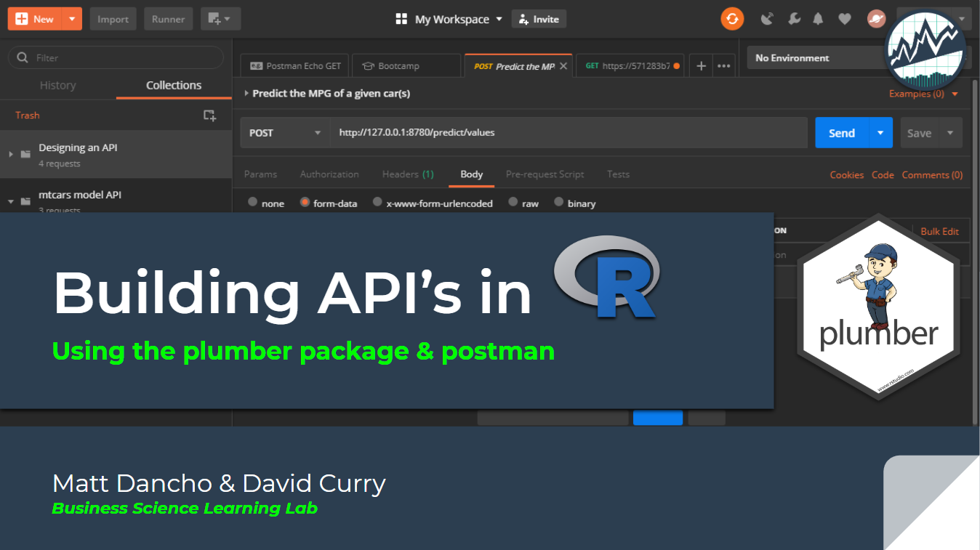The width and height of the screenshot is (980, 550).
Task: Open the Save dropdown arrow
Action: coord(950,133)
